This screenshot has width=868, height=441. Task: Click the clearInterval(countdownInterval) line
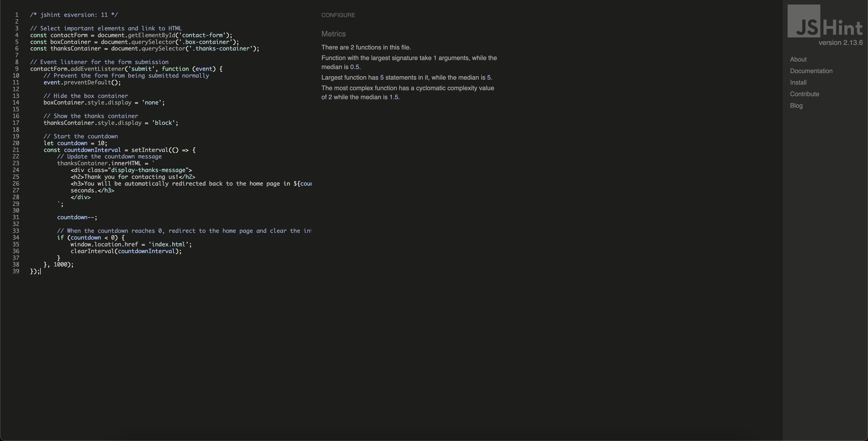click(126, 251)
